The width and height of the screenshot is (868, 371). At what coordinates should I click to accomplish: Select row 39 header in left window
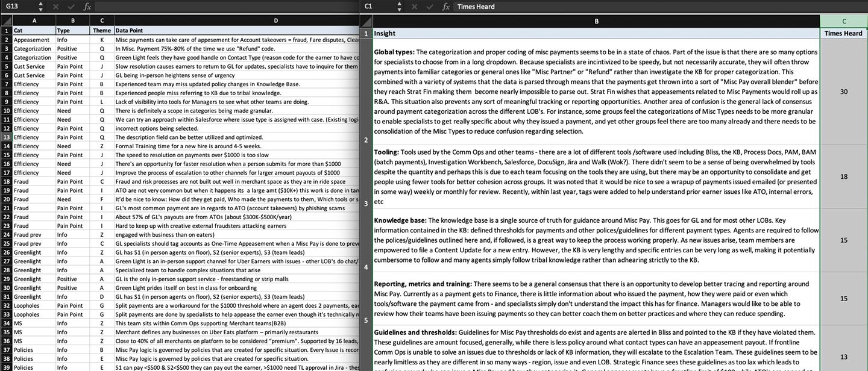[5, 367]
